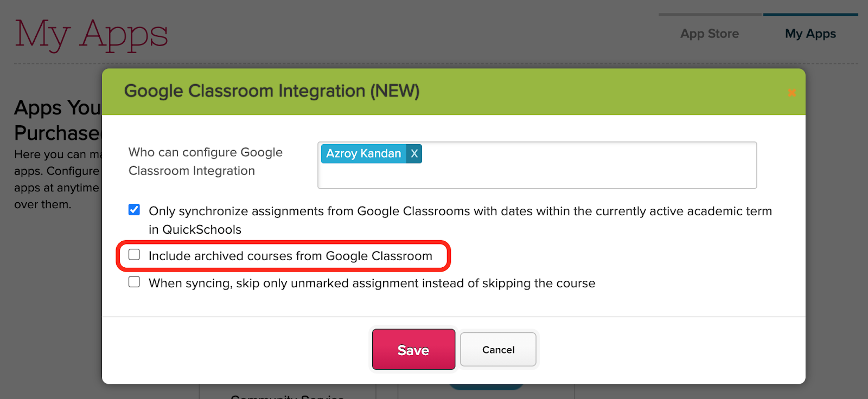
Task: Click the Here you can manage apps description paragraph
Action: (x=58, y=179)
